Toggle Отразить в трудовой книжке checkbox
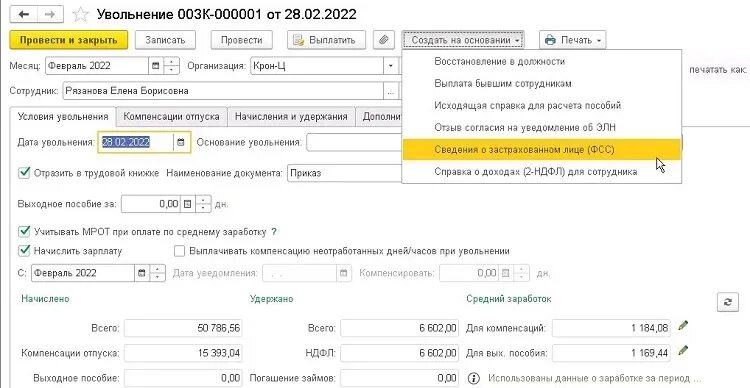Screen dimensions: 750x388 (x=23, y=173)
